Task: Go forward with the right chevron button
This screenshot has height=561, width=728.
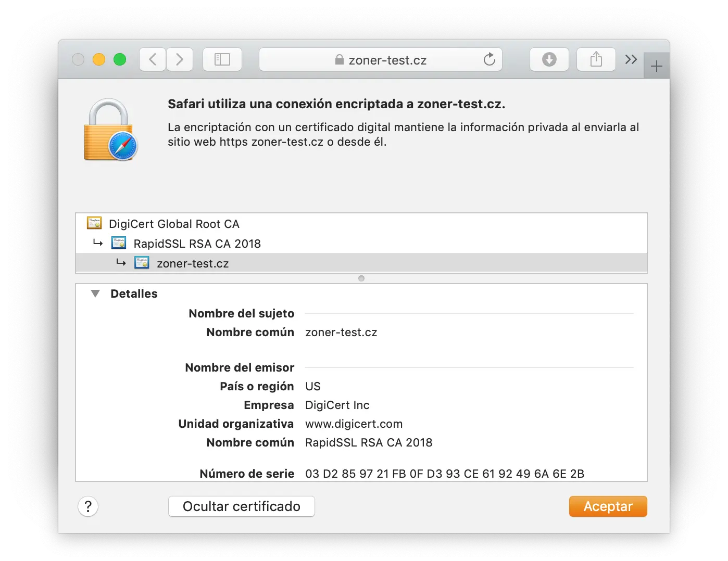Action: pyautogui.click(x=180, y=59)
